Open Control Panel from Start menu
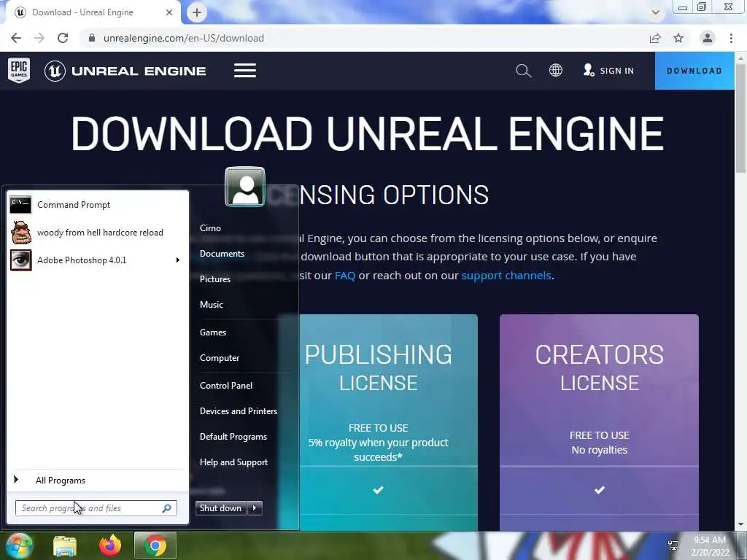The image size is (747, 560). pos(226,386)
